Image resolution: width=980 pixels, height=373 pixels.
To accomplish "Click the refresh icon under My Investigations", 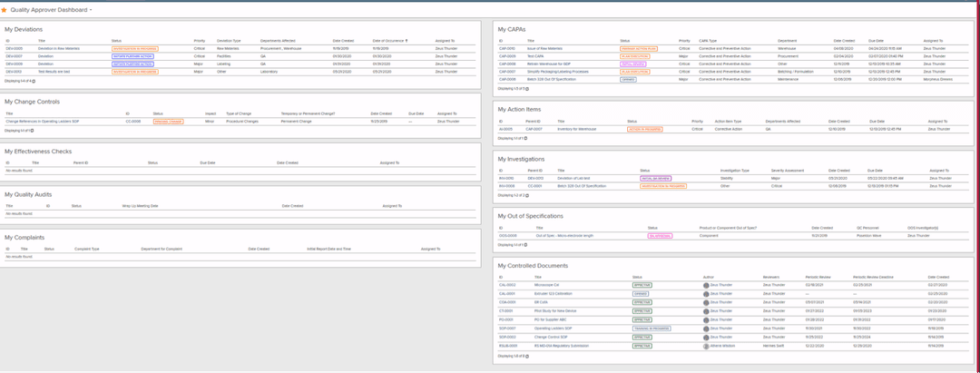I will [x=527, y=195].
